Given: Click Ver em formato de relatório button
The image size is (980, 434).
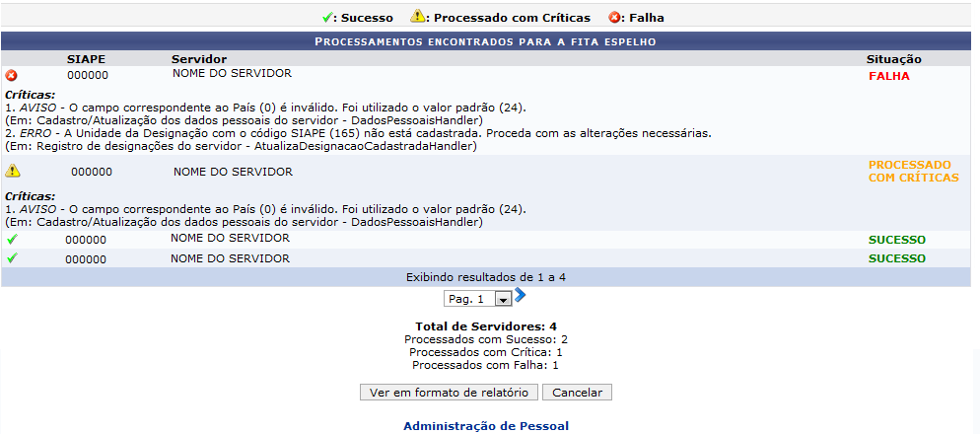Looking at the screenshot, I should (x=449, y=393).
